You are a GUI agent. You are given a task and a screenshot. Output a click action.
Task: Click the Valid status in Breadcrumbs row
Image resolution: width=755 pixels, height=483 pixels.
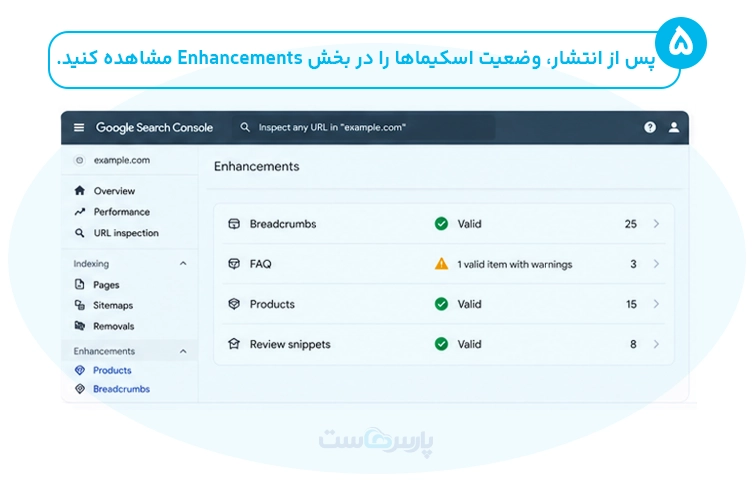469,224
